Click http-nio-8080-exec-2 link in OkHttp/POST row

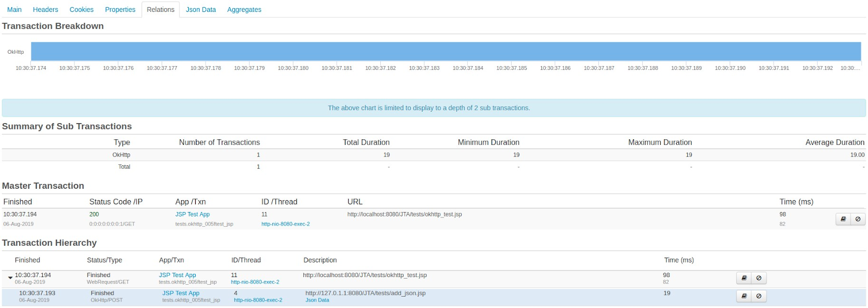[x=258, y=300]
